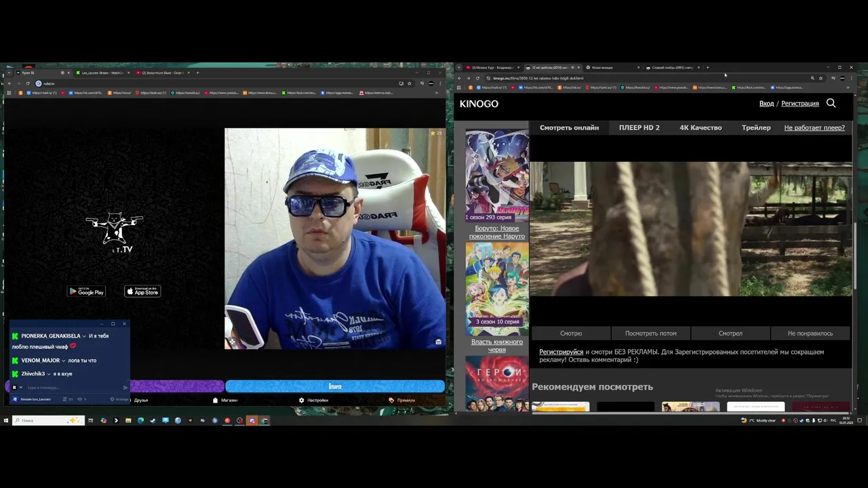Open Chrome menu in the rulet.tv window
Image resolution: width=868 pixels, height=488 pixels.
440,83
